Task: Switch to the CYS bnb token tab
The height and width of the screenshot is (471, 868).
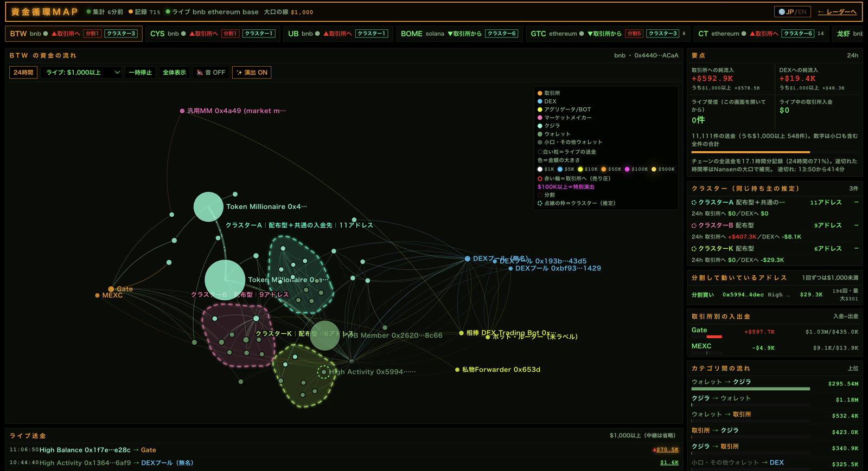Action: [x=213, y=34]
